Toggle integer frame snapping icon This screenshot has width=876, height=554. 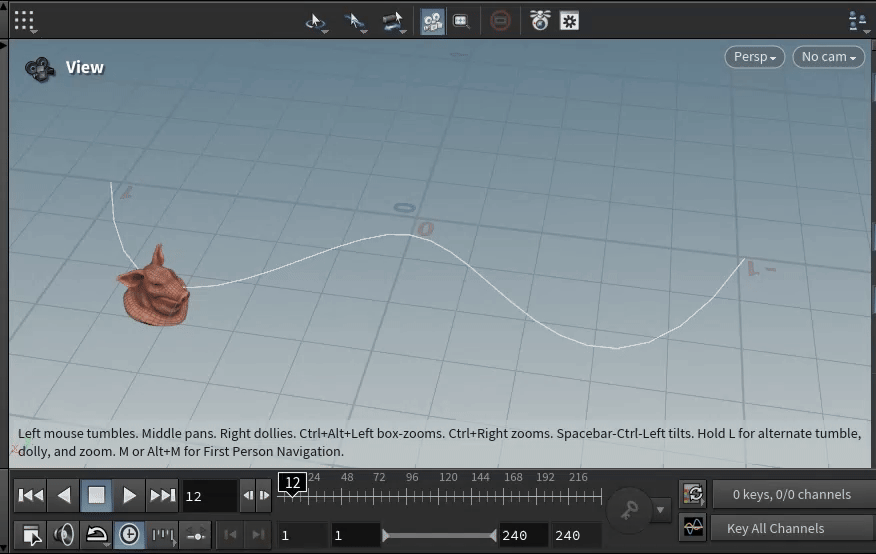coord(163,535)
